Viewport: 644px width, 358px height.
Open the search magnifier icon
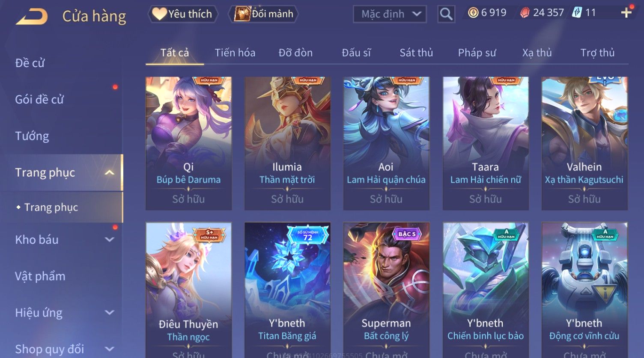point(446,14)
